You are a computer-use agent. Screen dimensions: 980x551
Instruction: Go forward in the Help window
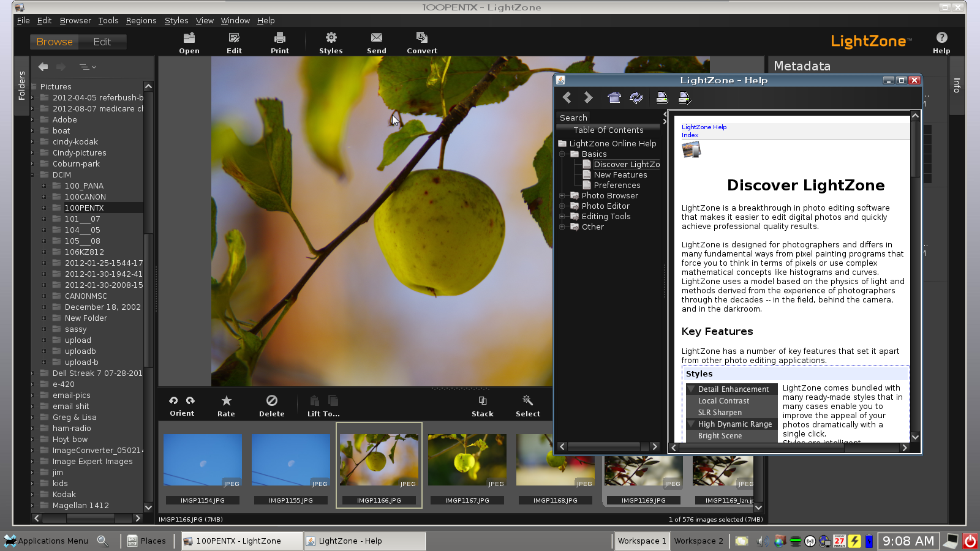pos(588,97)
